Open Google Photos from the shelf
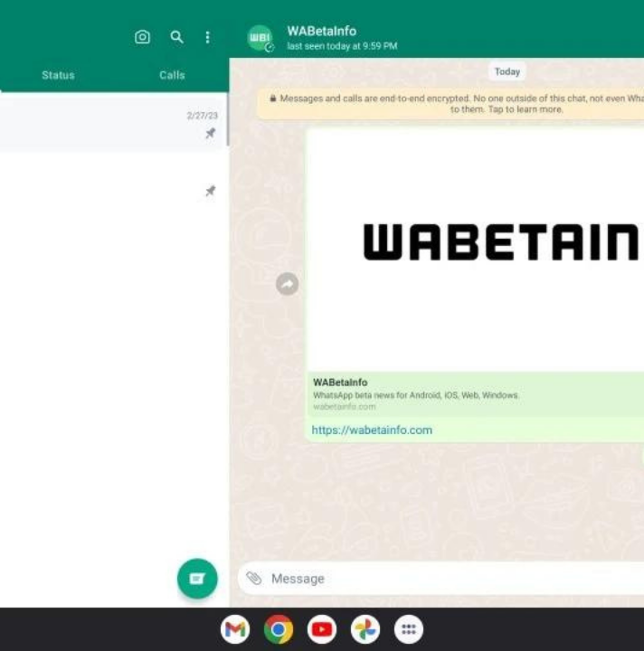644x651 pixels. (x=365, y=629)
